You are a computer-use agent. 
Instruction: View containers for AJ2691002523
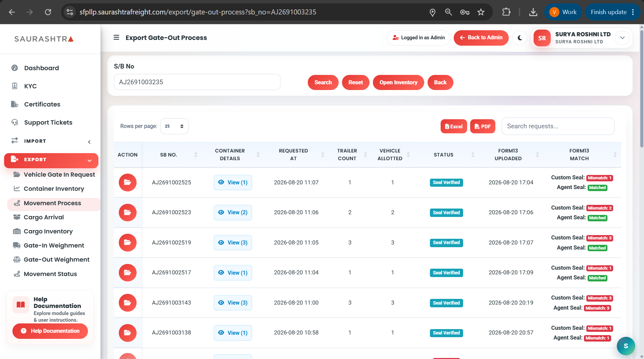(x=233, y=212)
